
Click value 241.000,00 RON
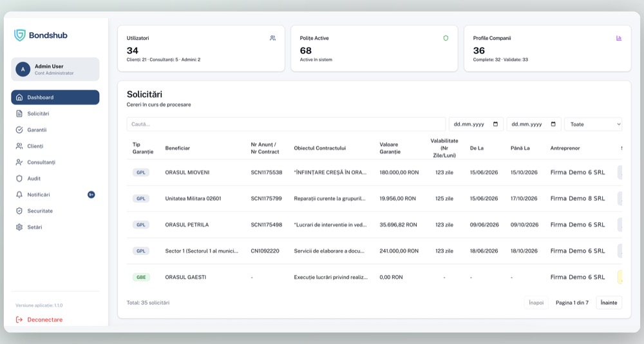[x=399, y=251]
